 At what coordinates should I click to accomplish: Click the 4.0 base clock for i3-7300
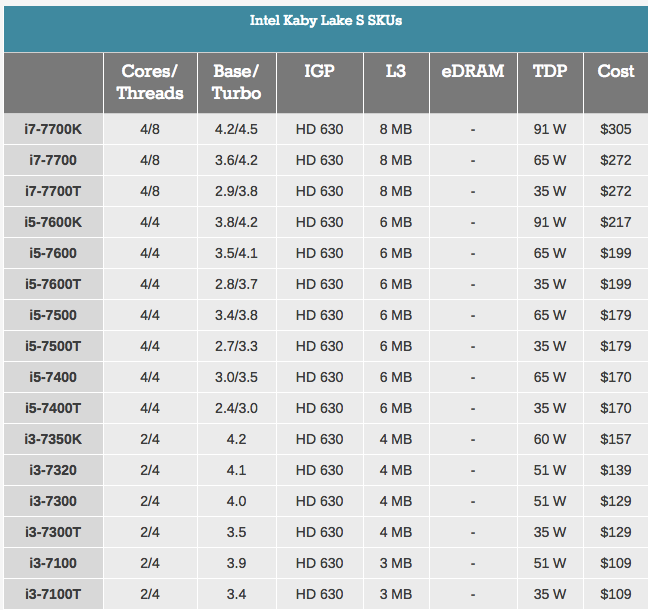(x=236, y=501)
